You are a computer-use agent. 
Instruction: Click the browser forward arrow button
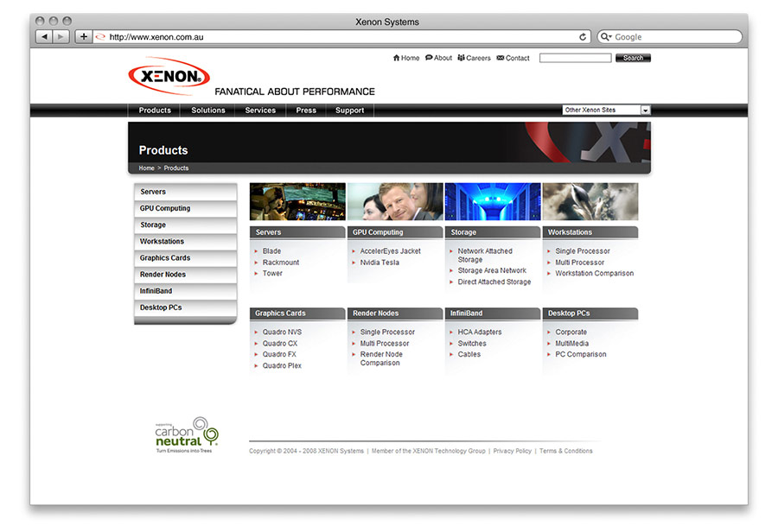tap(61, 36)
